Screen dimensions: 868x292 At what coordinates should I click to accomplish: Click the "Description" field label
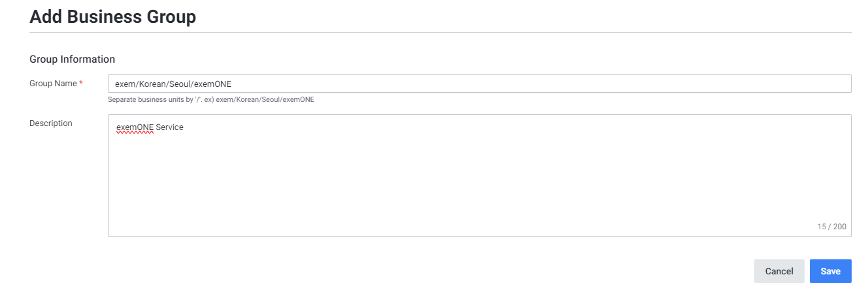(51, 123)
